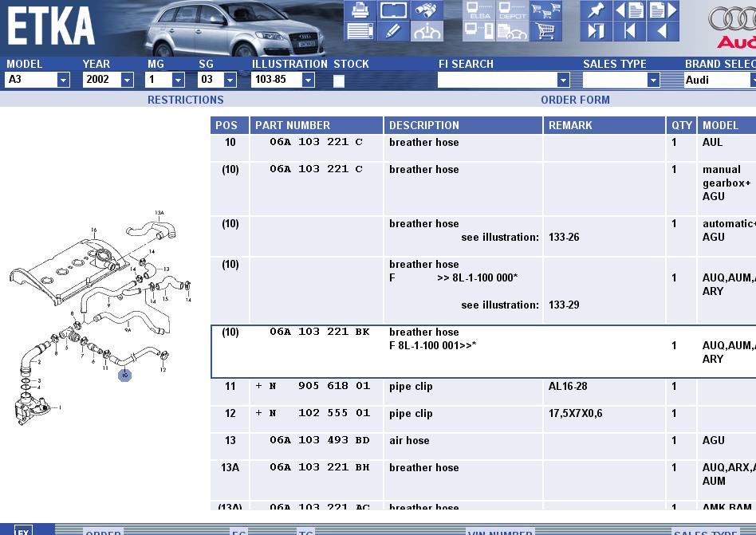Click the exit door icon
The height and width of the screenshot is (535, 756).
tap(596, 31)
